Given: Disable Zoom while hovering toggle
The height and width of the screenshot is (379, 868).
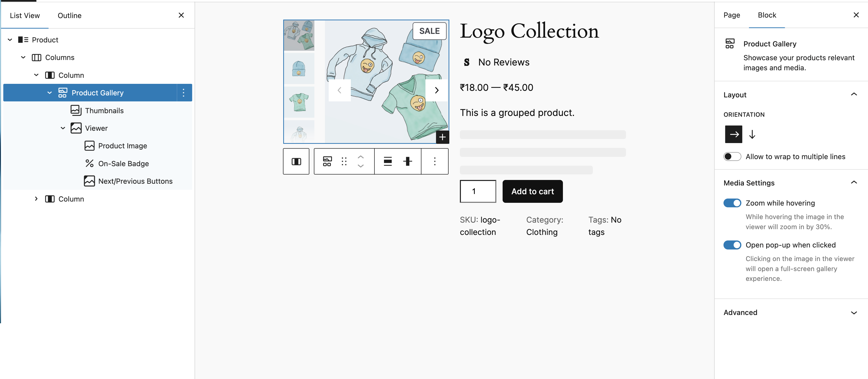Looking at the screenshot, I should pos(732,203).
